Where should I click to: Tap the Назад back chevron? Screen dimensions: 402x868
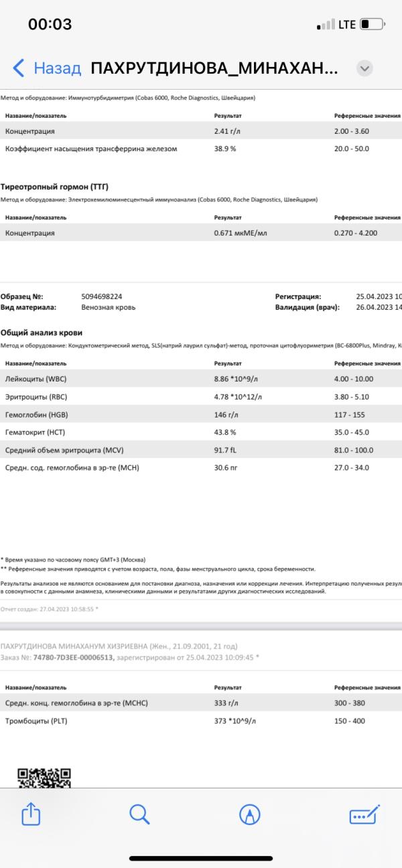coord(19,68)
